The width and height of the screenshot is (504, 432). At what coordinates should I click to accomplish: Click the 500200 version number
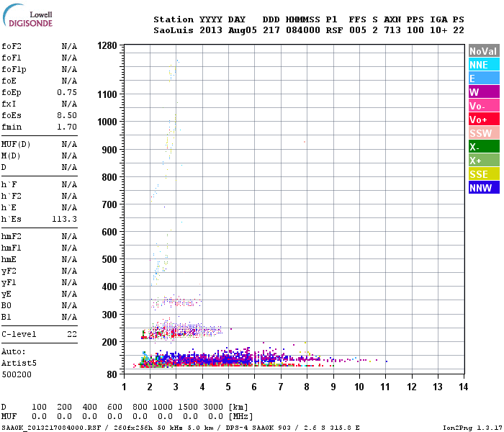[x=17, y=375]
